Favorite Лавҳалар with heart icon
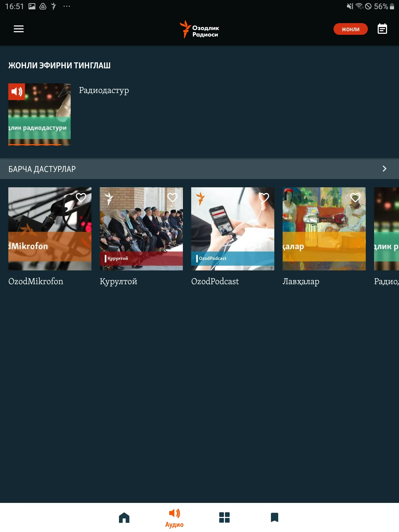Image resolution: width=399 pixels, height=532 pixels. pyautogui.click(x=355, y=198)
